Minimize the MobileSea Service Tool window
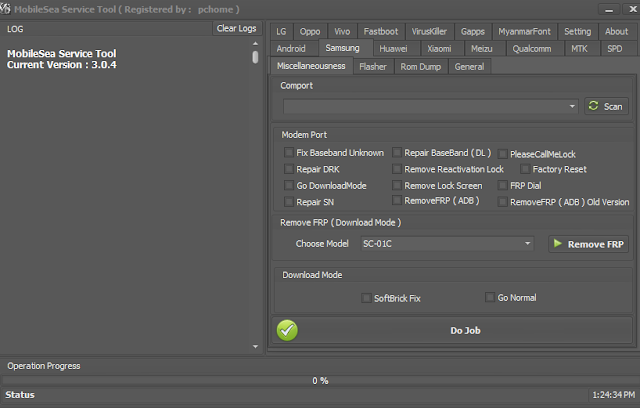 tap(609, 9)
